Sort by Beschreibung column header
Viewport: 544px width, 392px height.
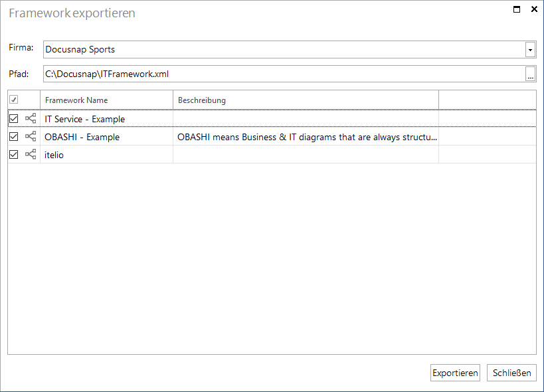click(x=306, y=100)
